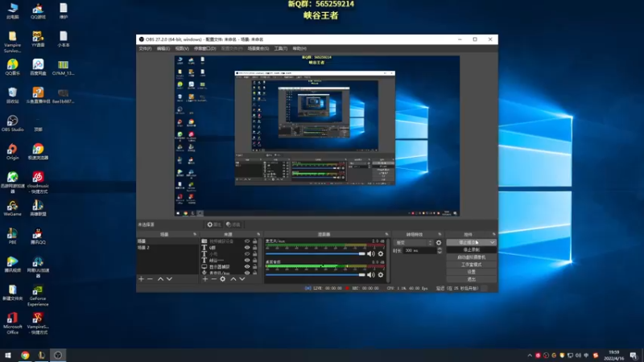Open the 文件(F) menu
Image resolution: width=644 pixels, height=362 pixels.
(145, 48)
